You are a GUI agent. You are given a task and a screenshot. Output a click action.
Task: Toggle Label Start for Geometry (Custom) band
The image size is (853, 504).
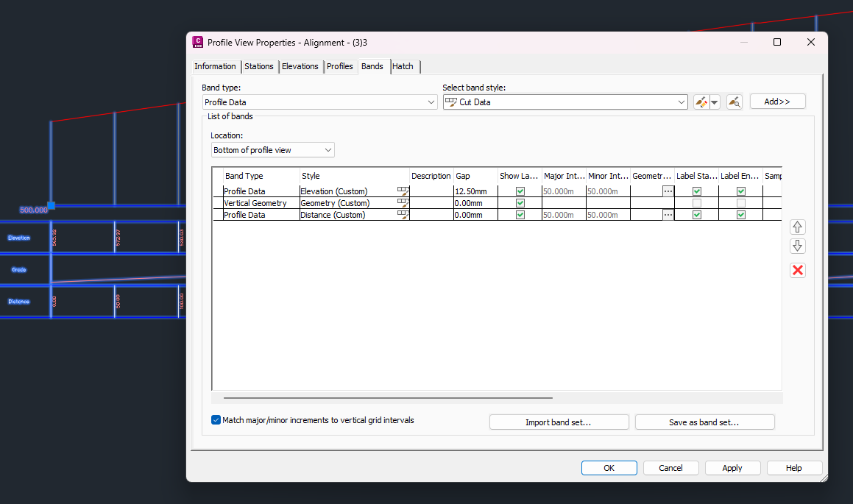[x=697, y=203]
